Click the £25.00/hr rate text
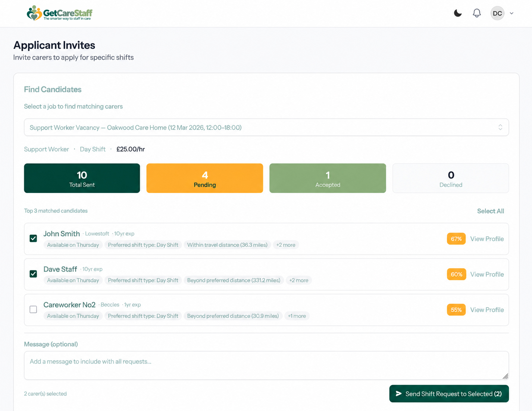The image size is (532, 411). [131, 149]
